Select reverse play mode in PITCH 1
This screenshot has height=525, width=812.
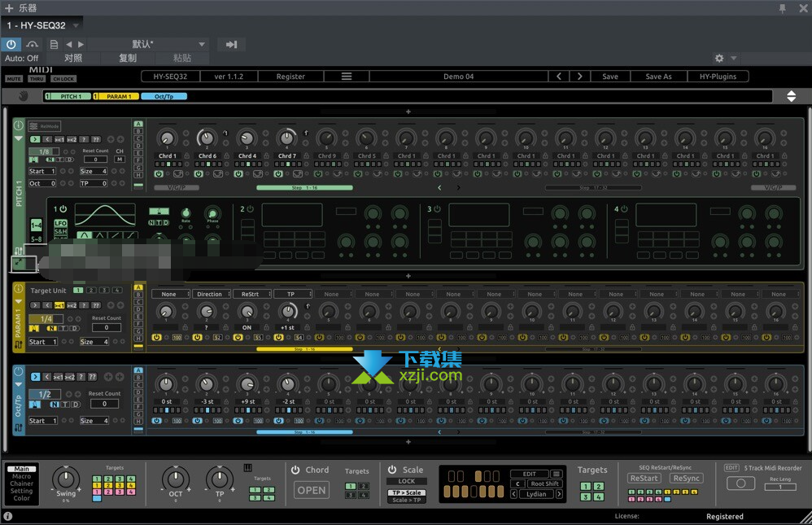(47, 139)
